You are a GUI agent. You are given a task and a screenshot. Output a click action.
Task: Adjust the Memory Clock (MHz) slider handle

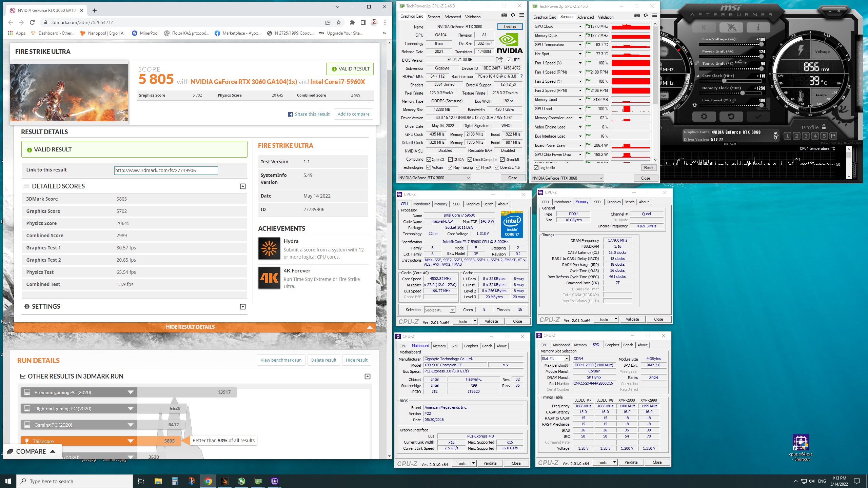click(743, 93)
